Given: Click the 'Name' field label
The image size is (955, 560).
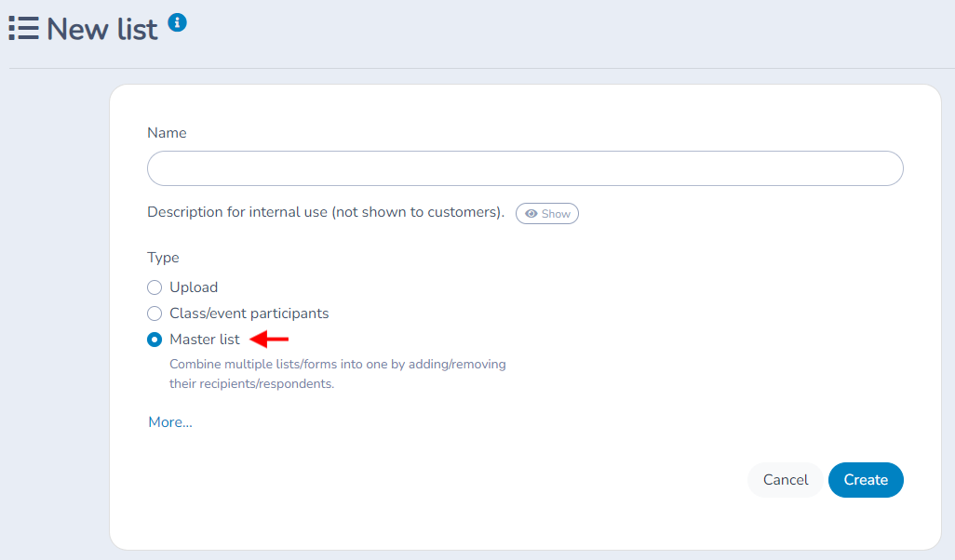Looking at the screenshot, I should click(x=167, y=133).
